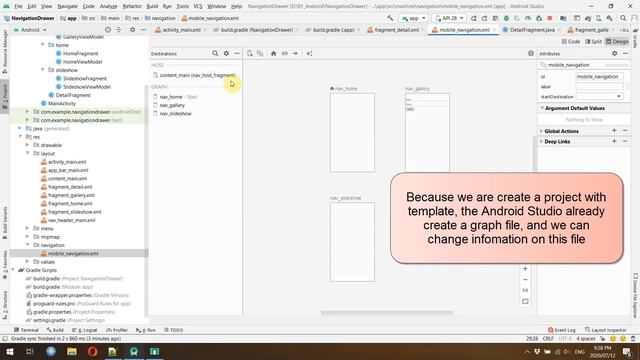Click the Opera icon in the taskbar
The height and width of the screenshot is (360, 640).
pos(92,351)
